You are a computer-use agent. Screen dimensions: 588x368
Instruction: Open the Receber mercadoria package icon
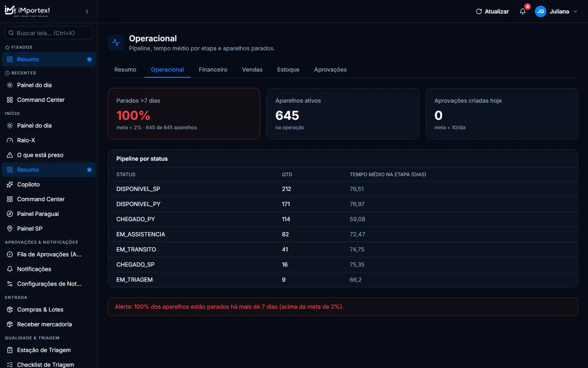pos(10,324)
